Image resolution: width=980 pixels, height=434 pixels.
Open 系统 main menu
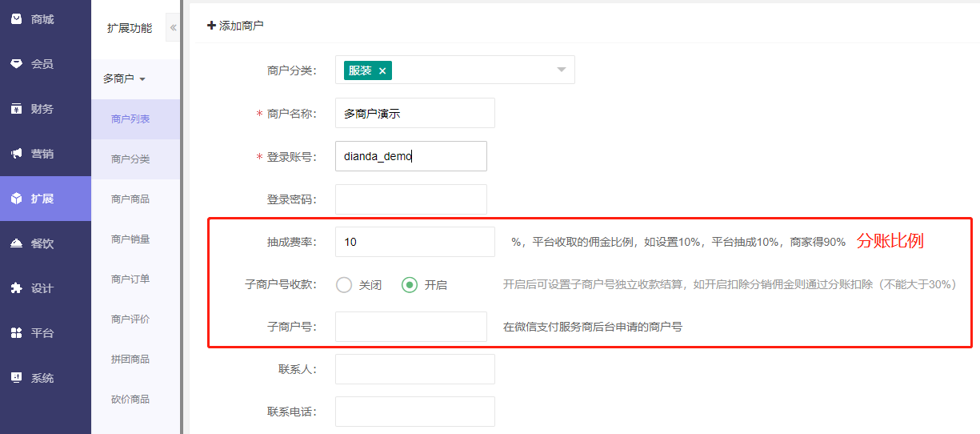[x=46, y=378]
